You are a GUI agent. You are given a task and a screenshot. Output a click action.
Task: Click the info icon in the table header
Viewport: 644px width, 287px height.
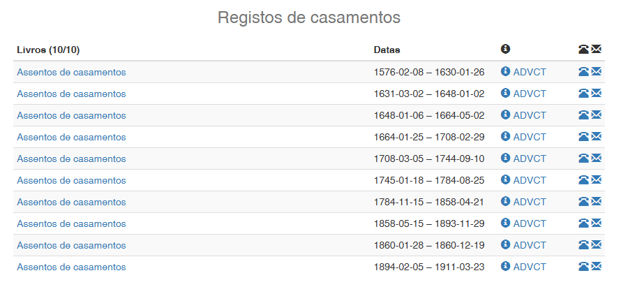point(506,49)
